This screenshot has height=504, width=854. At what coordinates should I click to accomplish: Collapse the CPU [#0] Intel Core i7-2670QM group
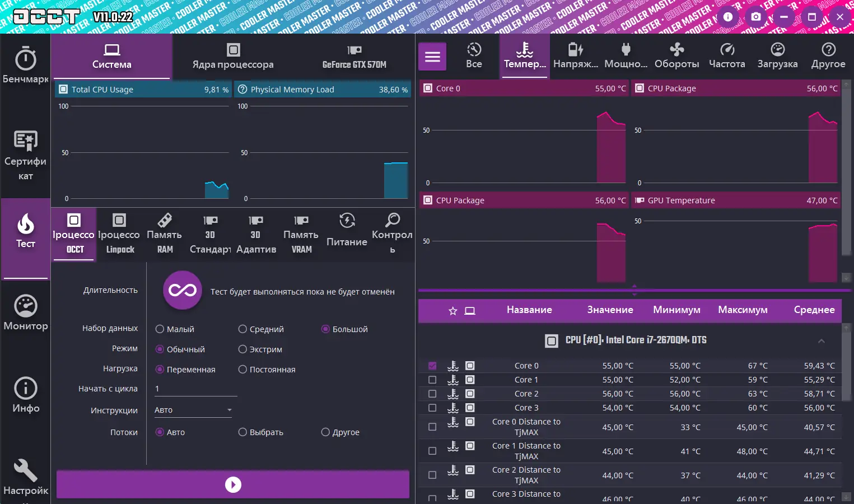[x=822, y=341]
